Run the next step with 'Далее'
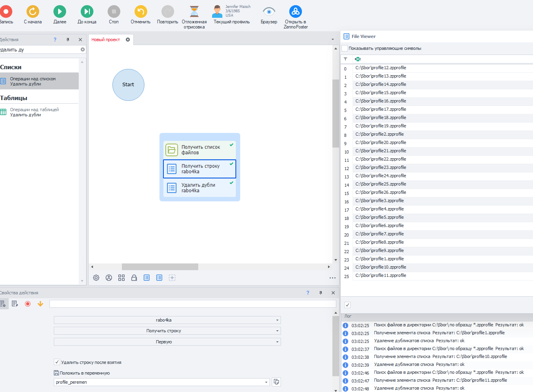Viewport: 533px width, 392px height. [60, 12]
